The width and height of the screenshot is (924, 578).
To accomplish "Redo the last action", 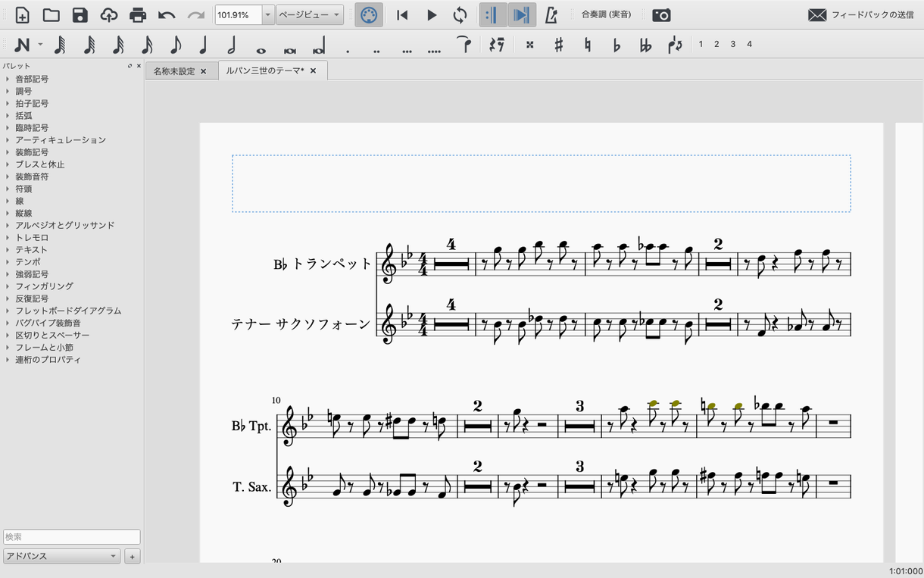I will (195, 15).
